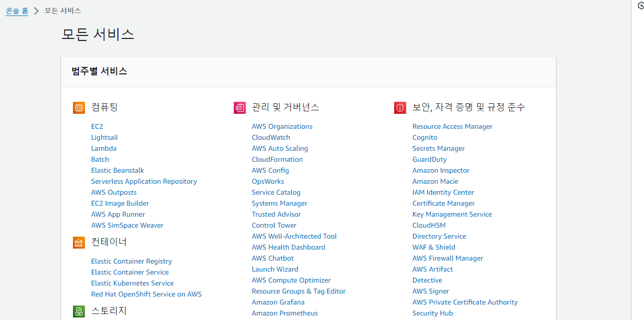Screen dimensions: 644x320
Task: Open CloudFormation
Action: click(277, 159)
